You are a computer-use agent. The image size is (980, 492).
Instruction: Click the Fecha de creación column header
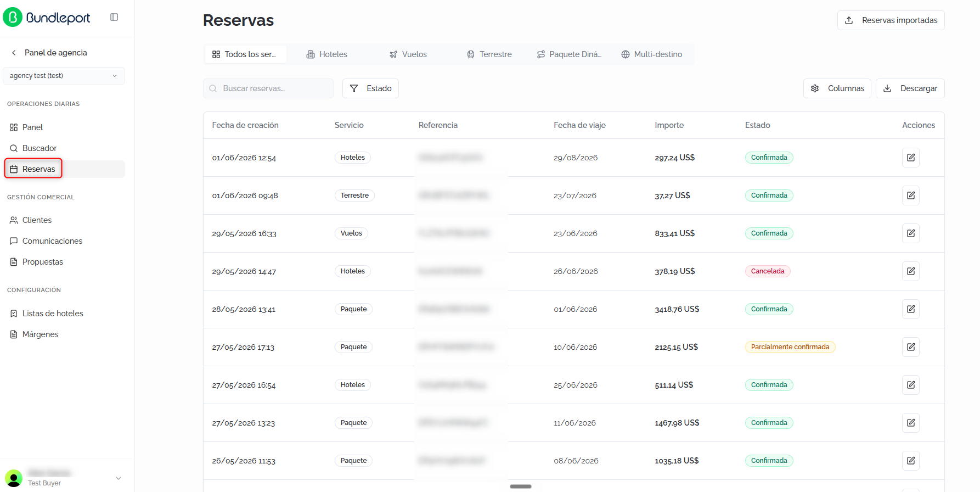coord(245,125)
